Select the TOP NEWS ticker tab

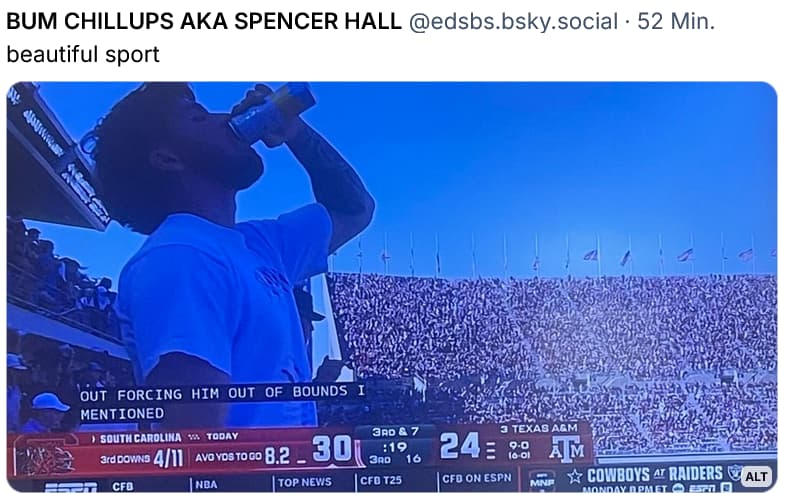click(304, 482)
